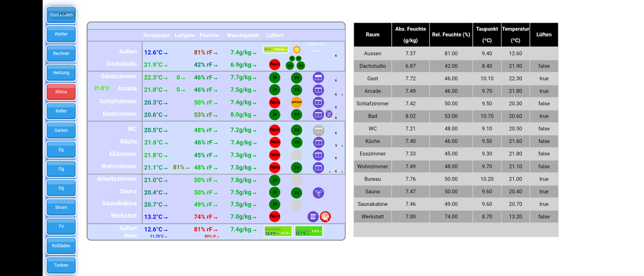
Task: Open the Arcade window icon
Action: tap(318, 90)
